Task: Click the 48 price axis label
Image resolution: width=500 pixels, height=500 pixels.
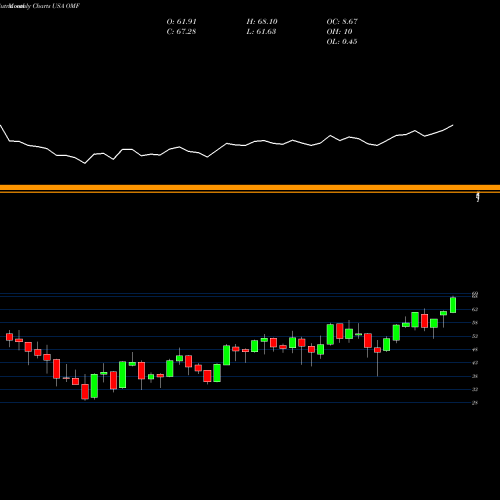Action: point(475,349)
